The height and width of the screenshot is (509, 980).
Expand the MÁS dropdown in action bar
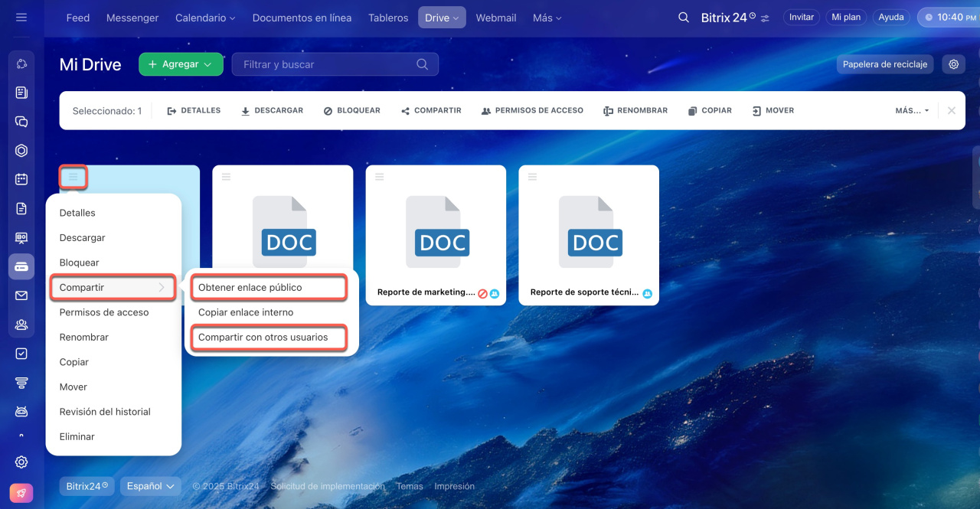point(912,110)
